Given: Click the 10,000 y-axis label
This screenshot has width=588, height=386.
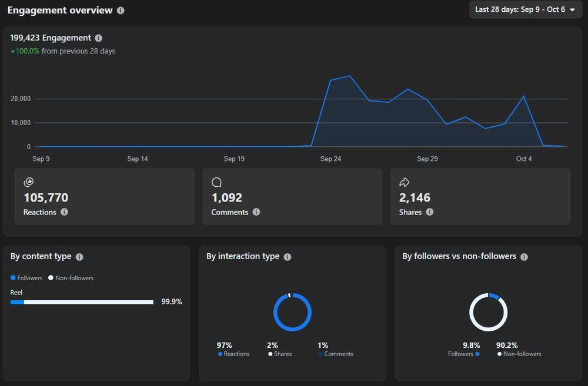Looking at the screenshot, I should point(21,123).
